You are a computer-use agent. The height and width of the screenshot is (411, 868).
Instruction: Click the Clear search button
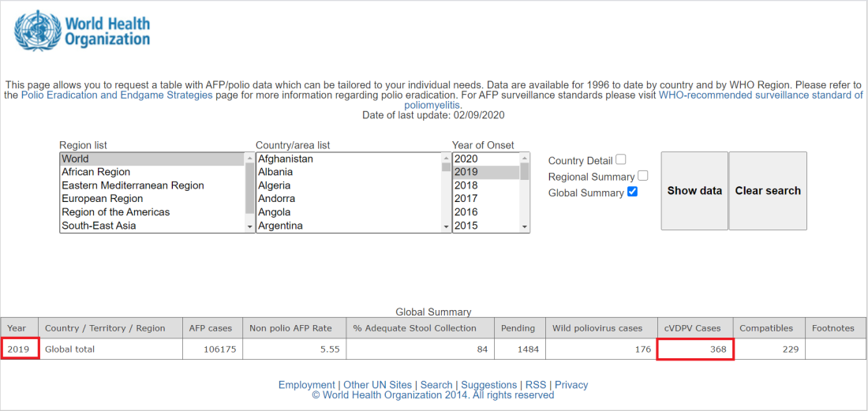point(768,191)
